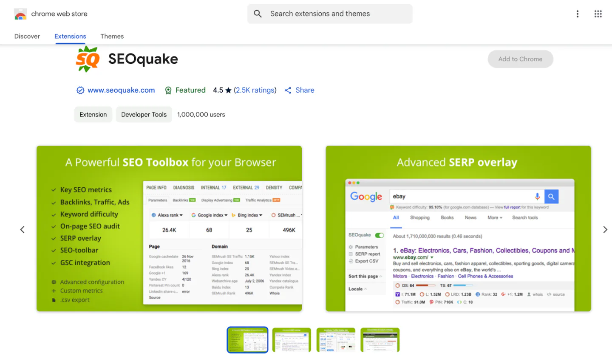
Task: Visit www.seoquake.com link
Action: click(x=121, y=90)
